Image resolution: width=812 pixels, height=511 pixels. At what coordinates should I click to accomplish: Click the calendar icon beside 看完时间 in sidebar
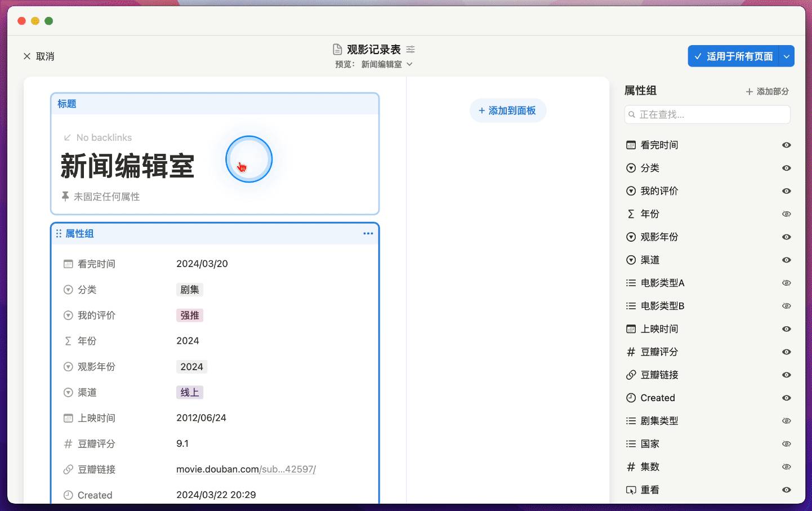click(631, 145)
